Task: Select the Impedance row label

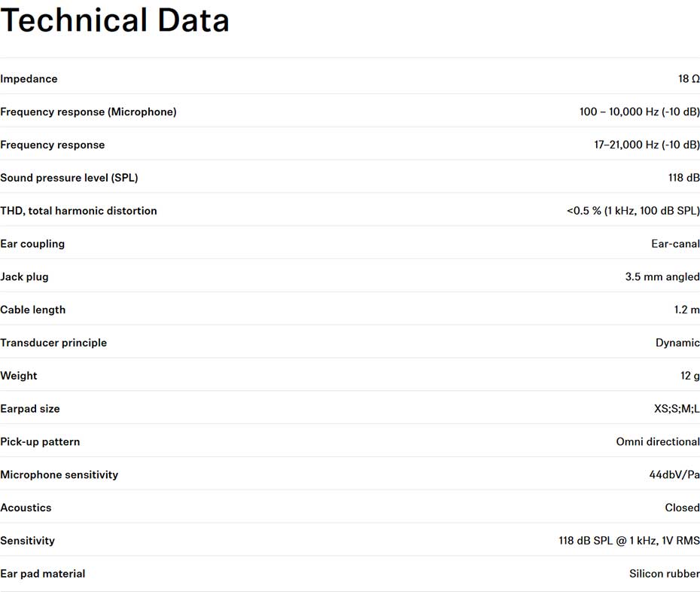Action: (x=29, y=78)
